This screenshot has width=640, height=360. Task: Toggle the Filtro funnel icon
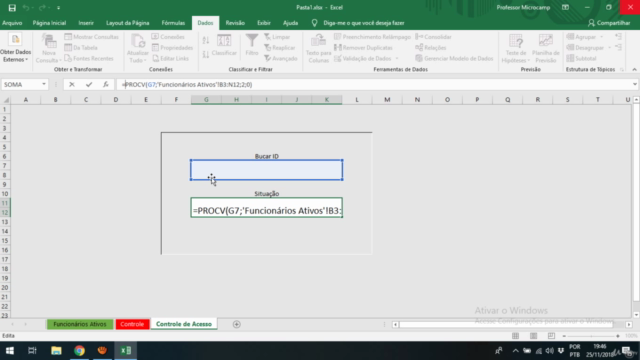[x=252, y=45]
